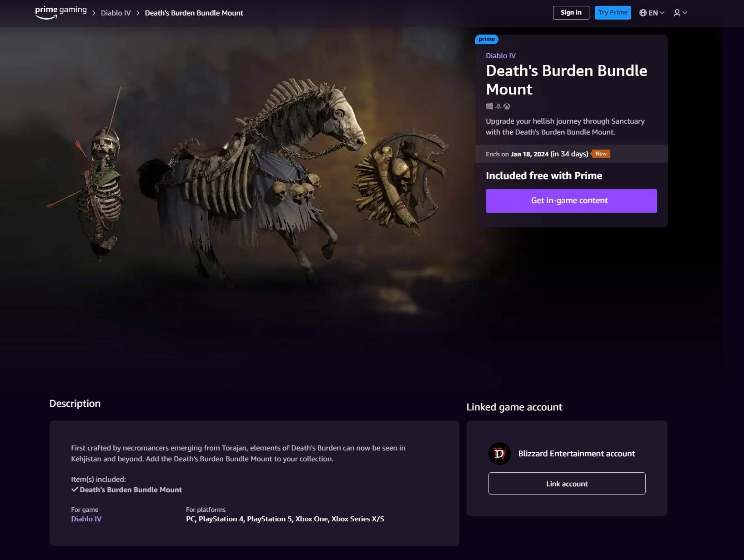This screenshot has width=744, height=560.
Task: Click the Windows platform icon
Action: 489,106
